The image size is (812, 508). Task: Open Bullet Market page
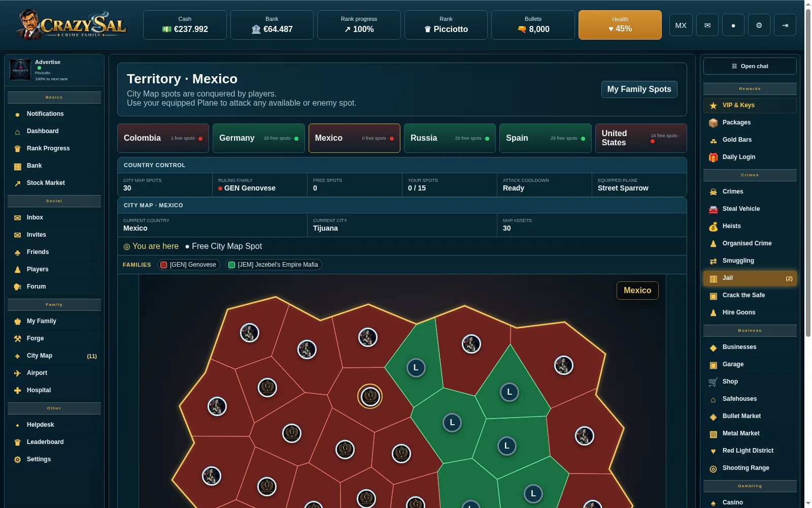(750, 416)
